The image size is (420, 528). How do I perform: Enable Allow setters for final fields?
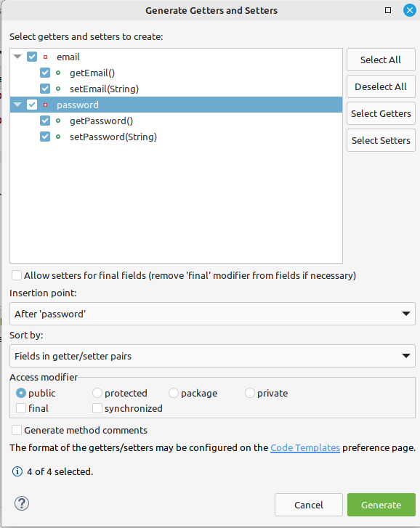click(17, 275)
